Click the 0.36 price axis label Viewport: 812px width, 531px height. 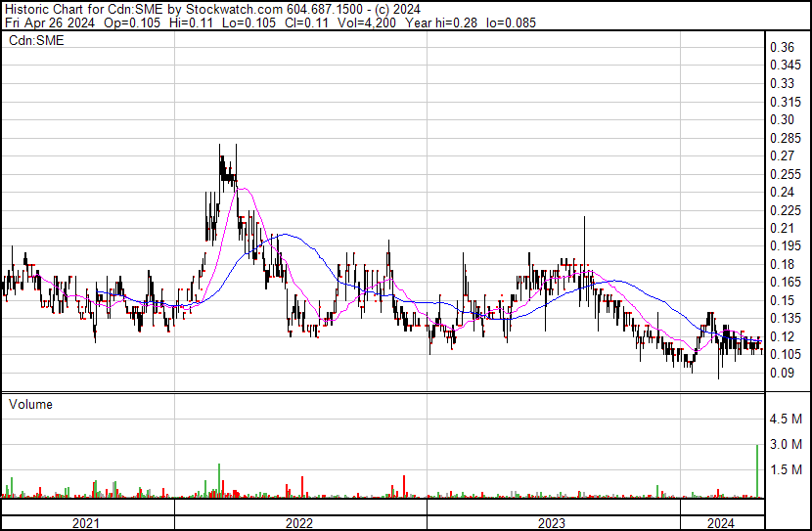(x=782, y=48)
